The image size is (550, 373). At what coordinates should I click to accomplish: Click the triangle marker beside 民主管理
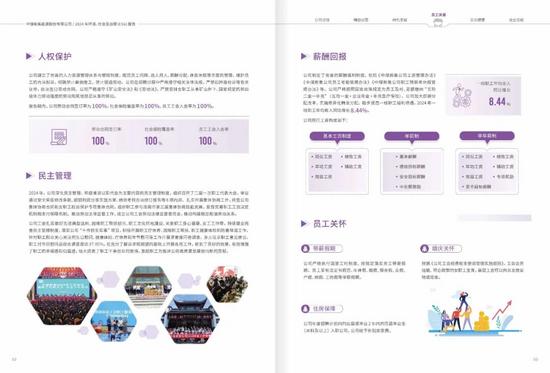pos(29,175)
